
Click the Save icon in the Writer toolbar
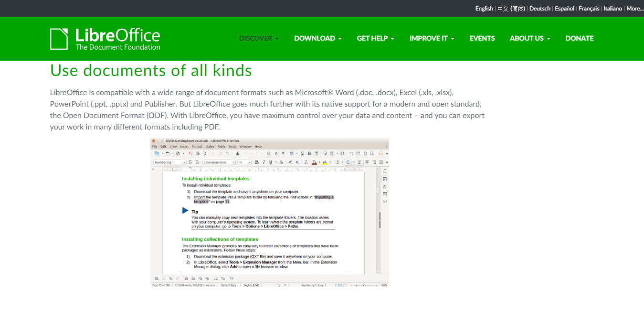click(178, 153)
